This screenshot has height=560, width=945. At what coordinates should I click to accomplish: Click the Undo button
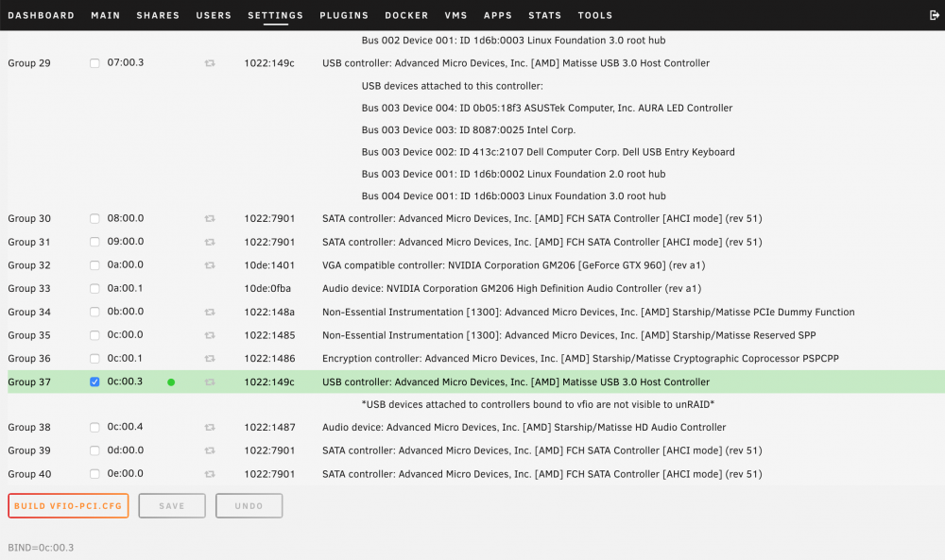pos(249,506)
